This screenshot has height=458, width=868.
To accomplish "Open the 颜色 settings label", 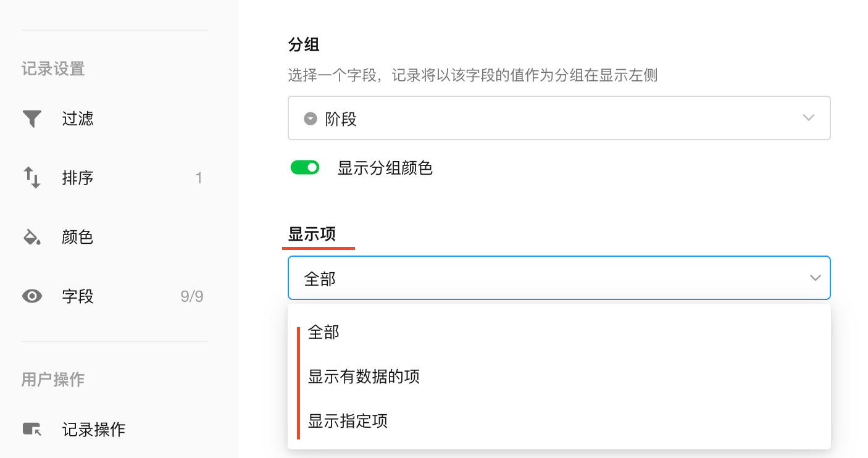I will [78, 237].
